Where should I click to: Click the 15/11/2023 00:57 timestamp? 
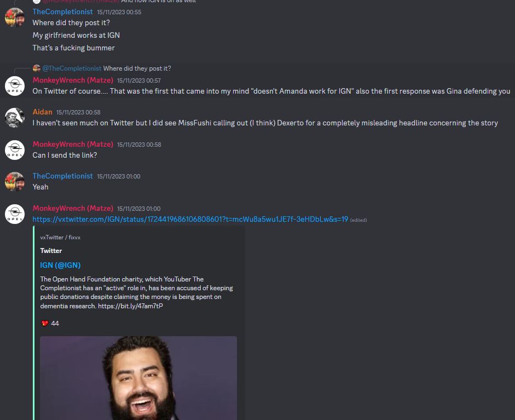click(x=139, y=80)
